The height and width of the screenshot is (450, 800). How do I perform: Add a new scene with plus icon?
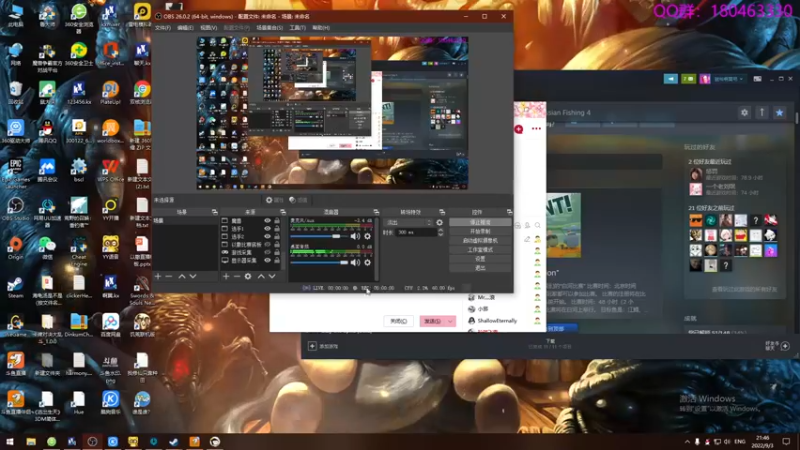158,277
